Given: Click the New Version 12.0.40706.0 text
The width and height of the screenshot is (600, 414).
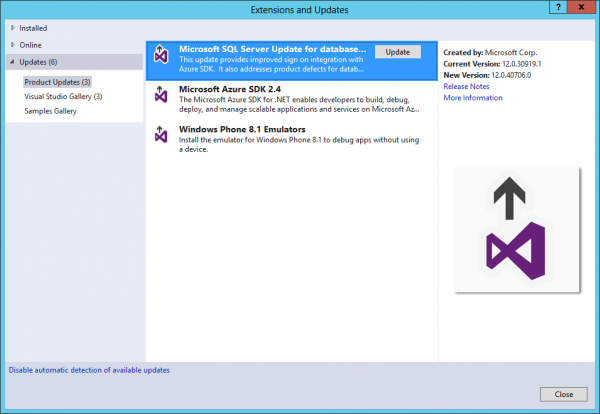Looking at the screenshot, I should [487, 75].
